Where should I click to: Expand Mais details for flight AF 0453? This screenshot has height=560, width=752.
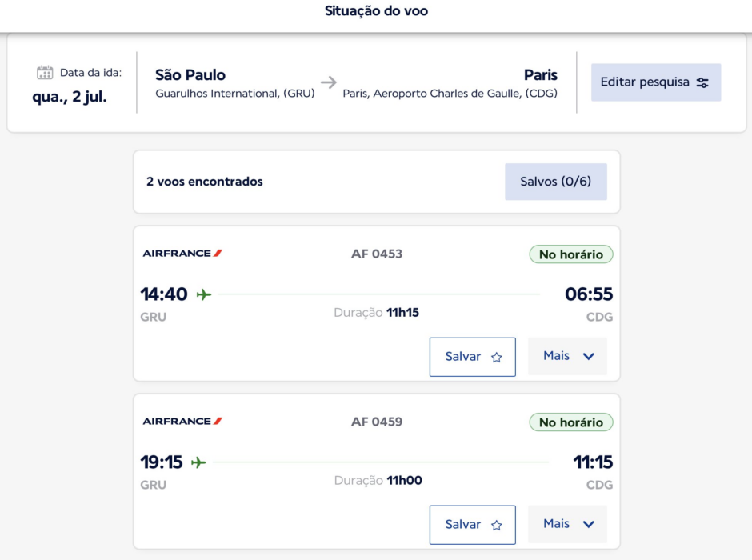[567, 356]
